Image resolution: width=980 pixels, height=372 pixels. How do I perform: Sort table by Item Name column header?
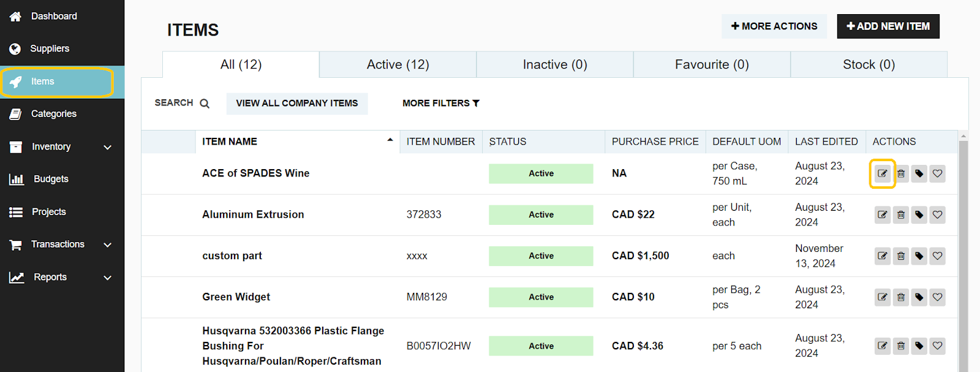pyautogui.click(x=230, y=142)
